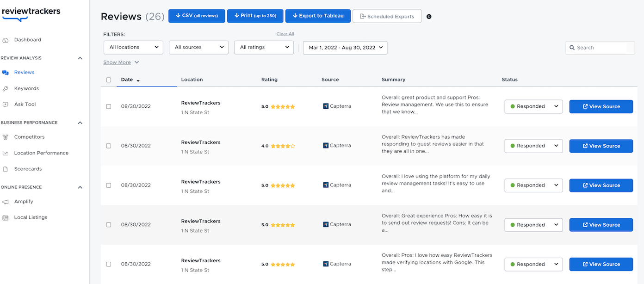Sort by the Source column header
This screenshot has height=284, width=644.
(330, 80)
